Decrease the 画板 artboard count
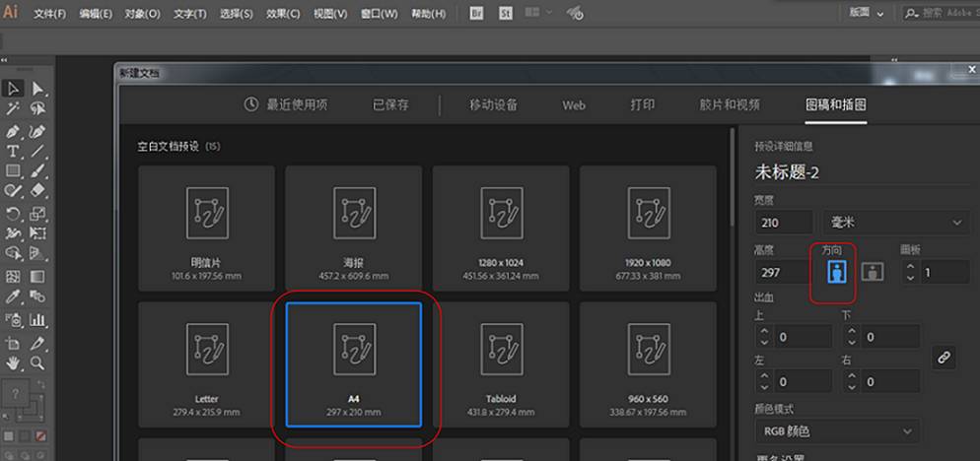Screen dimensions: 980x461 911,278
